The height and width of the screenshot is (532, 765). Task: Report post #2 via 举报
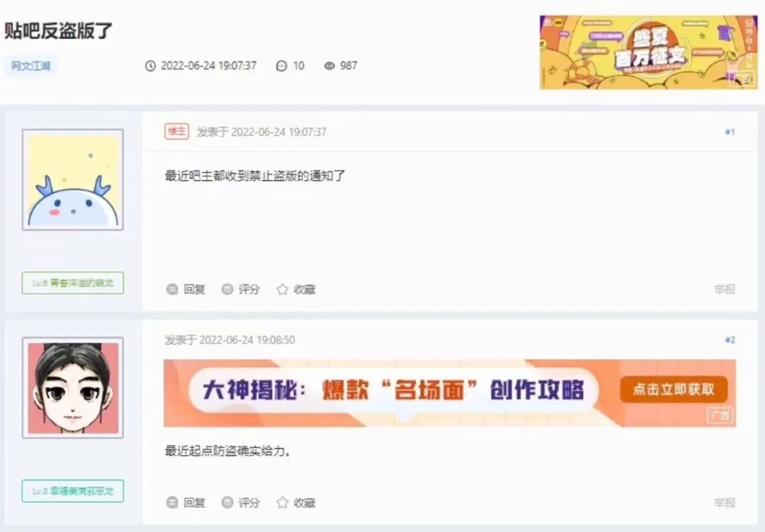click(725, 503)
